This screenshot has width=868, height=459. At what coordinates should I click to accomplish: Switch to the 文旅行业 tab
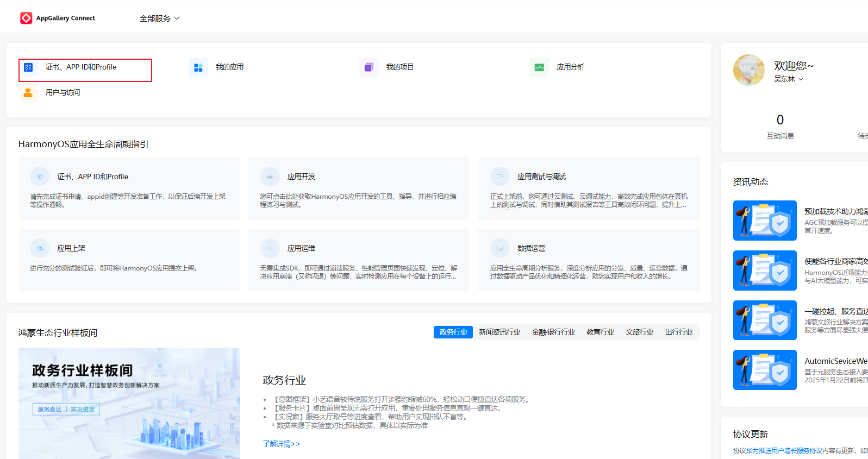[640, 332]
